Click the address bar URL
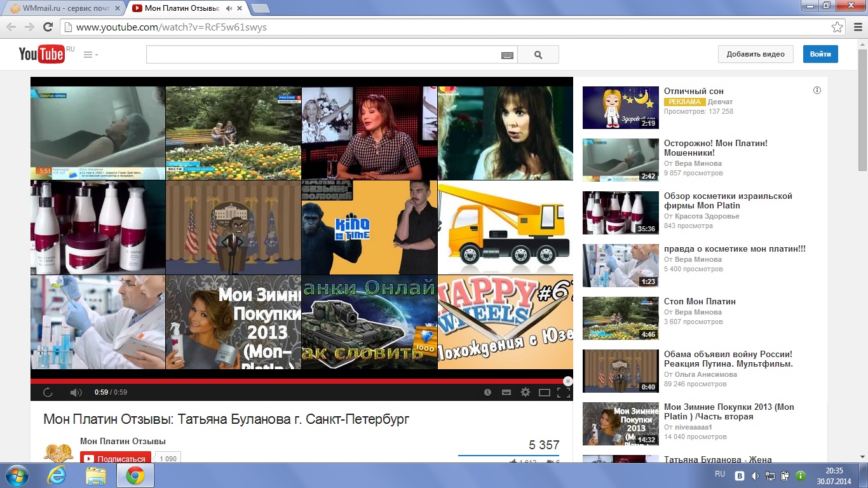The height and width of the screenshot is (488, 868). point(171,27)
